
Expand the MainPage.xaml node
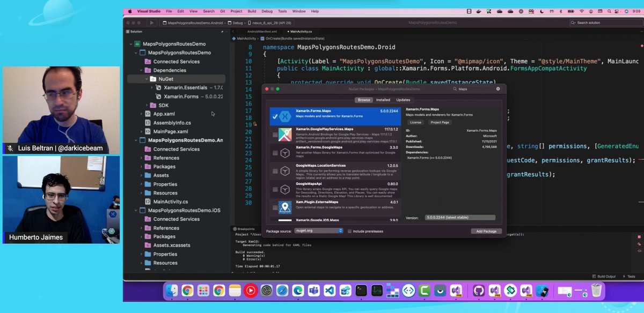[x=142, y=131]
